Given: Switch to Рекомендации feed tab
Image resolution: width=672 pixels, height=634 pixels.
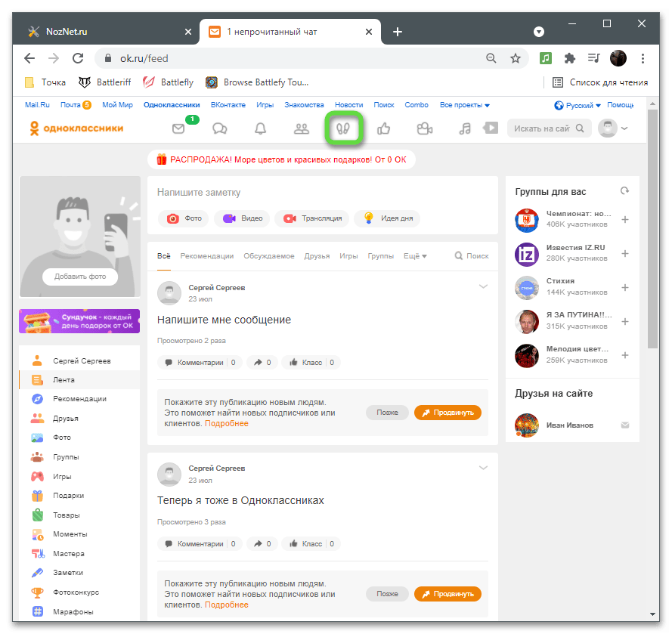Looking at the screenshot, I should [x=206, y=255].
